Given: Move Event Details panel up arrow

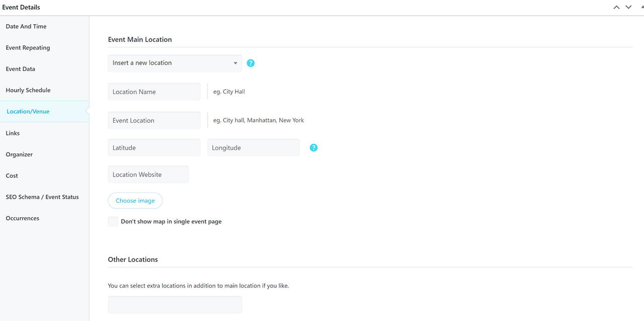Looking at the screenshot, I should (x=616, y=8).
